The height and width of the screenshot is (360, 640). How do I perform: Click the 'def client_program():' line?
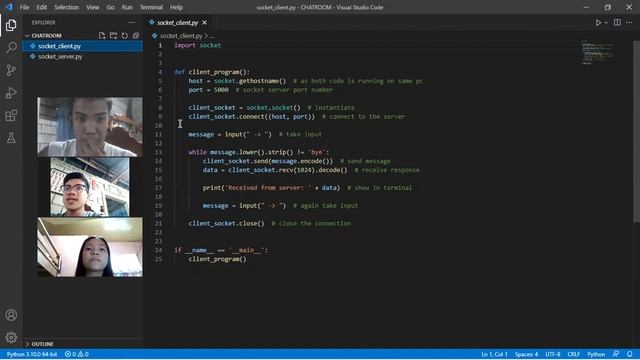coord(212,72)
